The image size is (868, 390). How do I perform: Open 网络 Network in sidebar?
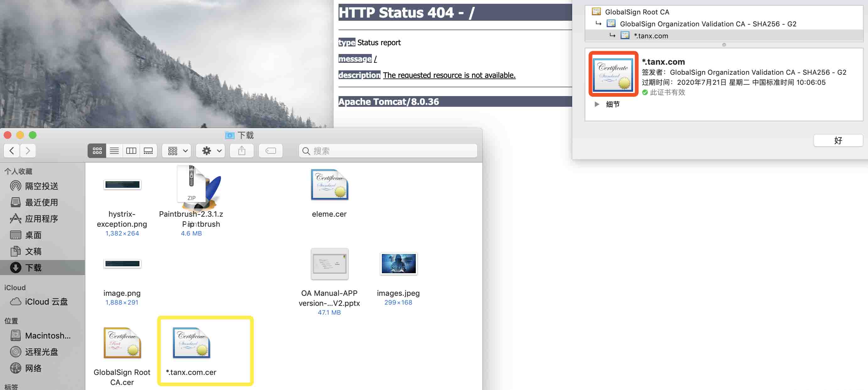pos(42,368)
